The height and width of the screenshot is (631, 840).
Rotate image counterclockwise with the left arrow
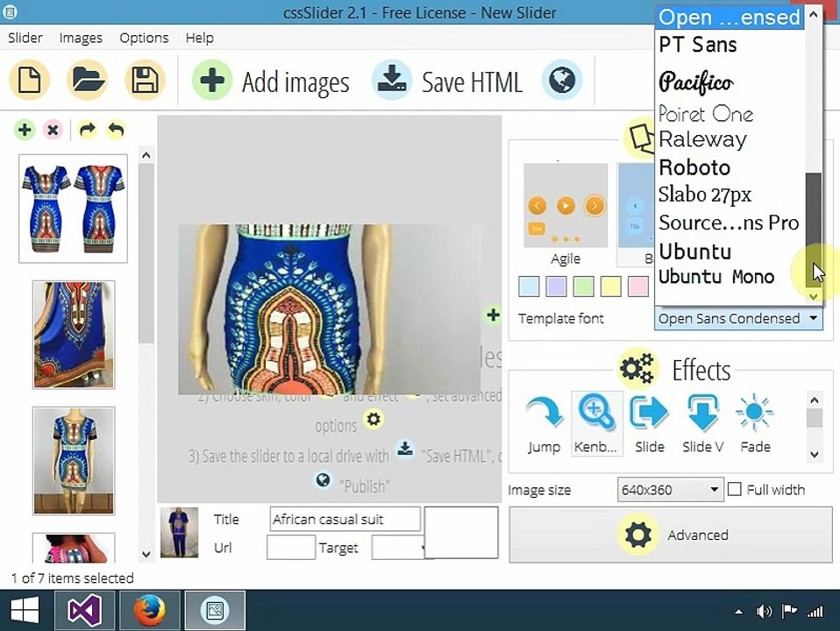tap(116, 130)
